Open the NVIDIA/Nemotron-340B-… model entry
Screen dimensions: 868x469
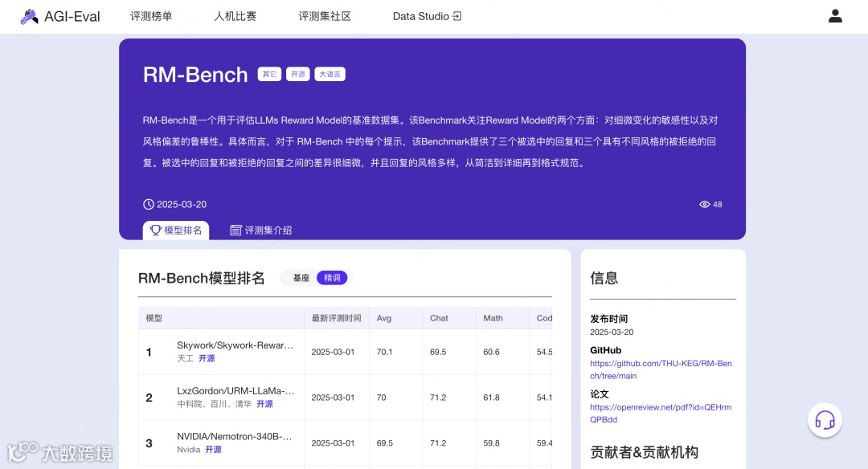234,436
